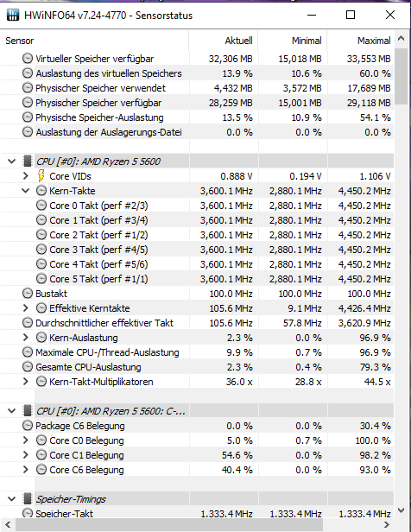Viewport: 411px width, 532px height.
Task: Collapse the Kern-Takte tree node
Action: (x=26, y=191)
